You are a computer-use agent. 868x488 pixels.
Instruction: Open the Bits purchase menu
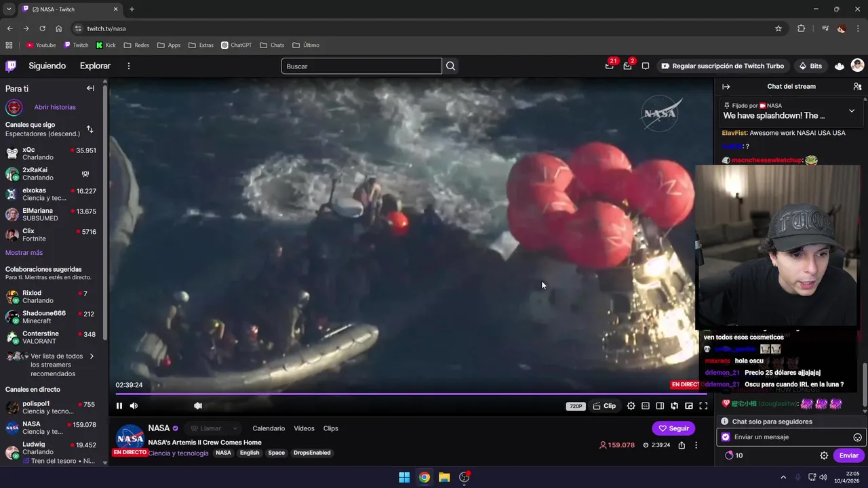[810, 66]
